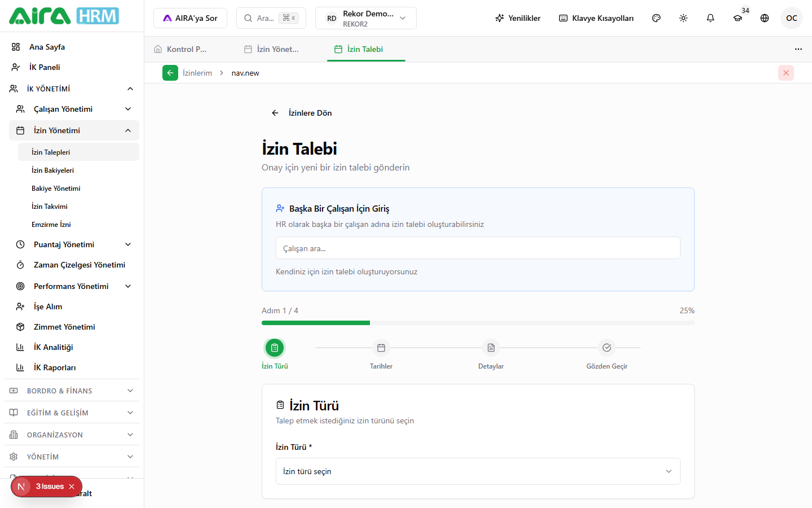
Task: Open the theme palette icon
Action: click(656, 18)
